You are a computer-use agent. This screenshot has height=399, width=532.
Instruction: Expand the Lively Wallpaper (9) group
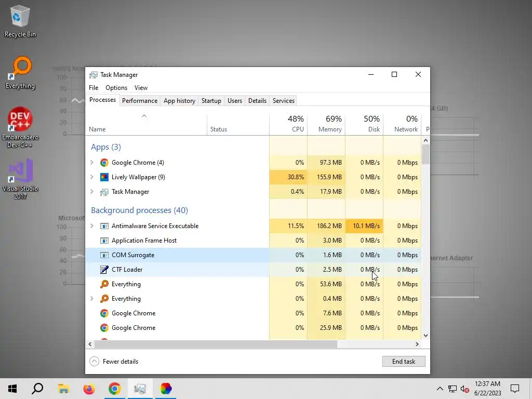(x=92, y=177)
